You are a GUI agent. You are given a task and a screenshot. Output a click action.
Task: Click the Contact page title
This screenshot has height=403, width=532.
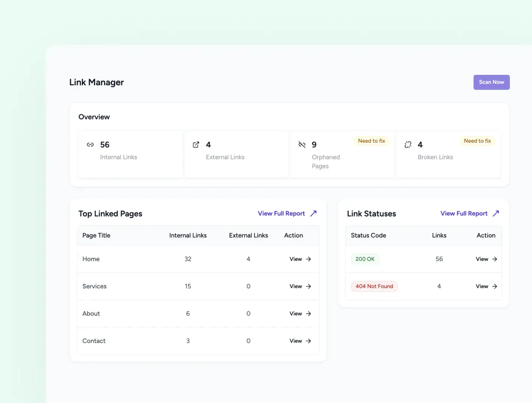pos(94,341)
